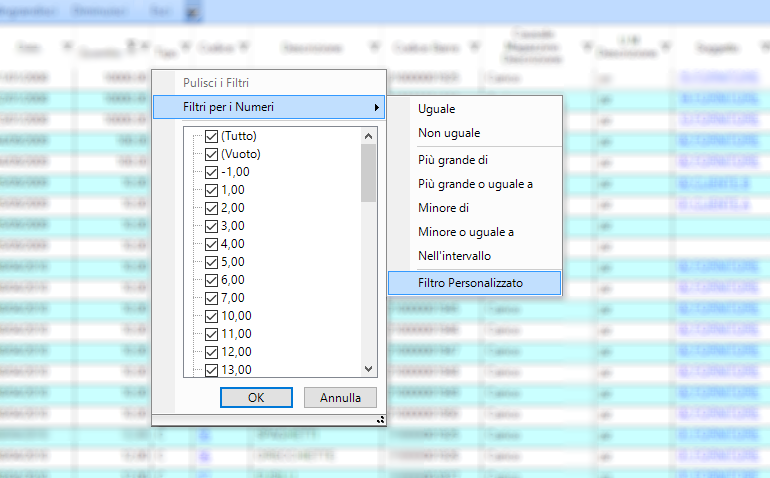Viewport: 770px width, 478px height.
Task: Click the values list vertical scrollbar thumb
Action: tap(369, 173)
